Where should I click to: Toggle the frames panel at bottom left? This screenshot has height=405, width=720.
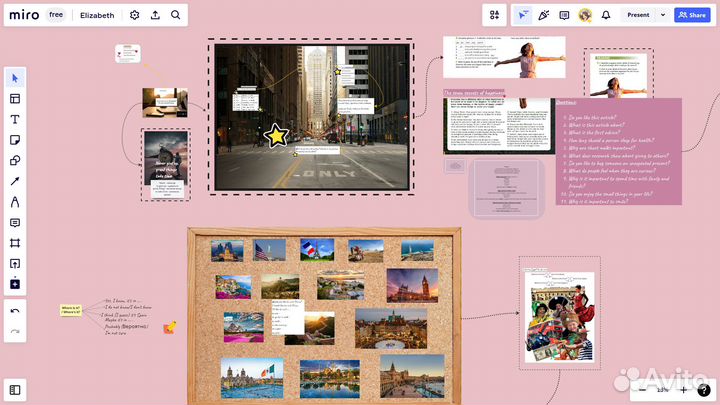click(x=15, y=389)
